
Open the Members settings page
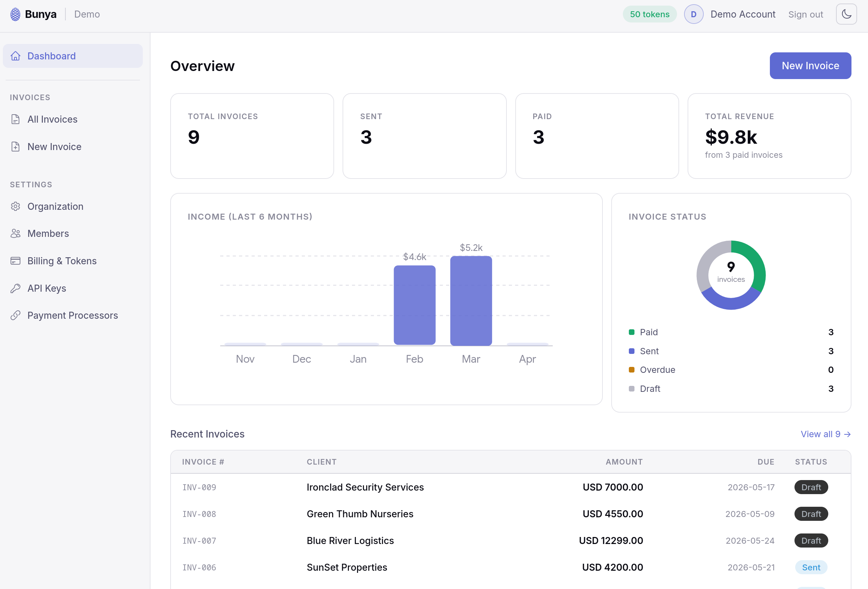pyautogui.click(x=48, y=234)
